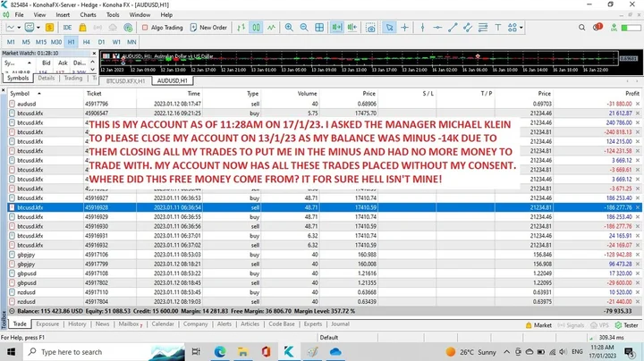Switch to the History tab
644x361 pixels.
[77, 324]
